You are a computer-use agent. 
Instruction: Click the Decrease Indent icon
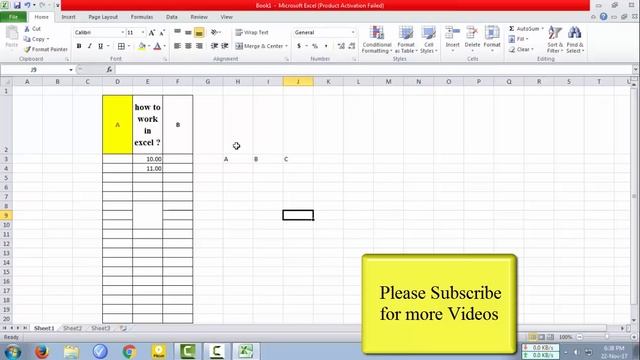click(214, 46)
